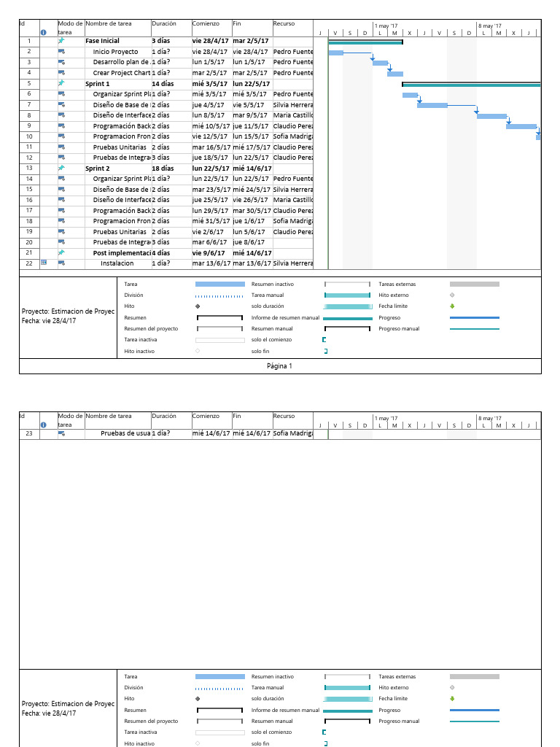Click the Gantt bar for Diseño de Base in row 7
This screenshot has height=747, width=560.
(432, 105)
